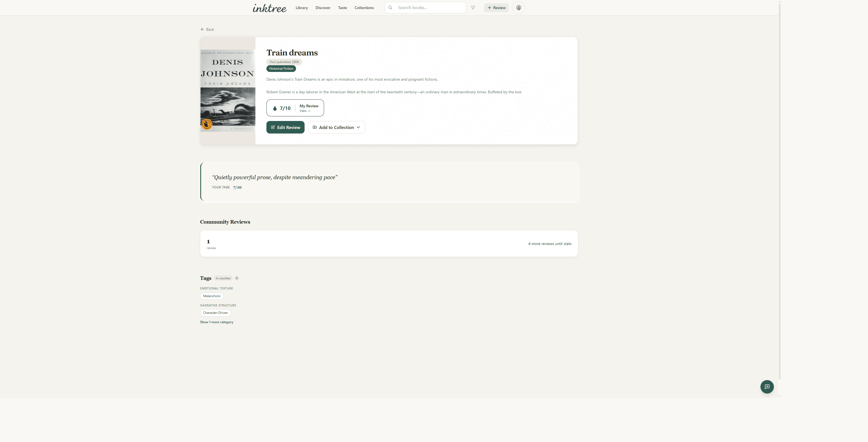Toggle the Character-Driven tag
This screenshot has height=442, width=868.
(x=215, y=313)
